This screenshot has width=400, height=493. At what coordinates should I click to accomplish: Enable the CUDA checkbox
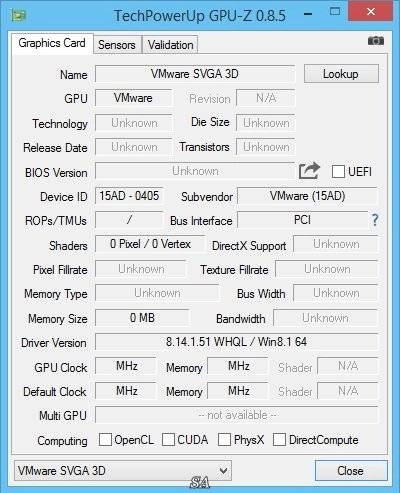coord(168,439)
